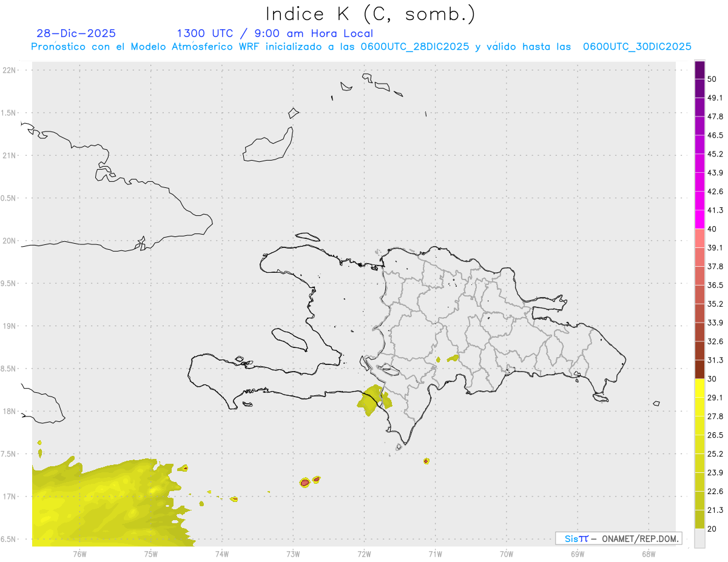Click the '25.2' colorbar value

715,453
